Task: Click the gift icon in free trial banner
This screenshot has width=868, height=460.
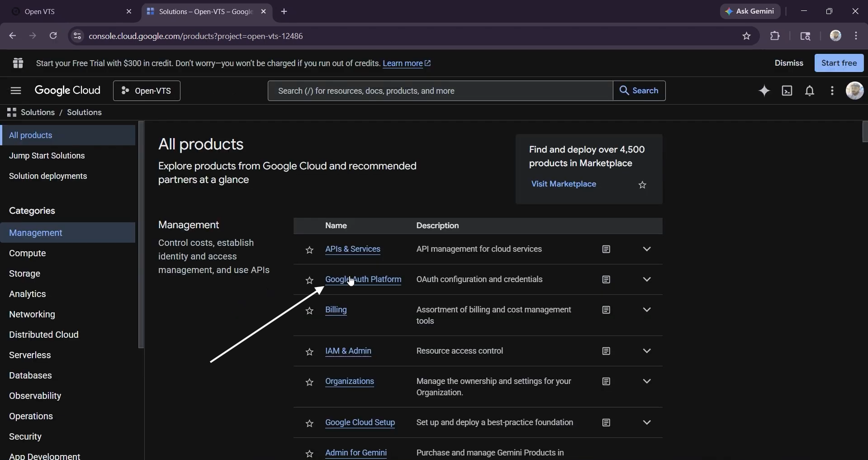Action: click(18, 63)
